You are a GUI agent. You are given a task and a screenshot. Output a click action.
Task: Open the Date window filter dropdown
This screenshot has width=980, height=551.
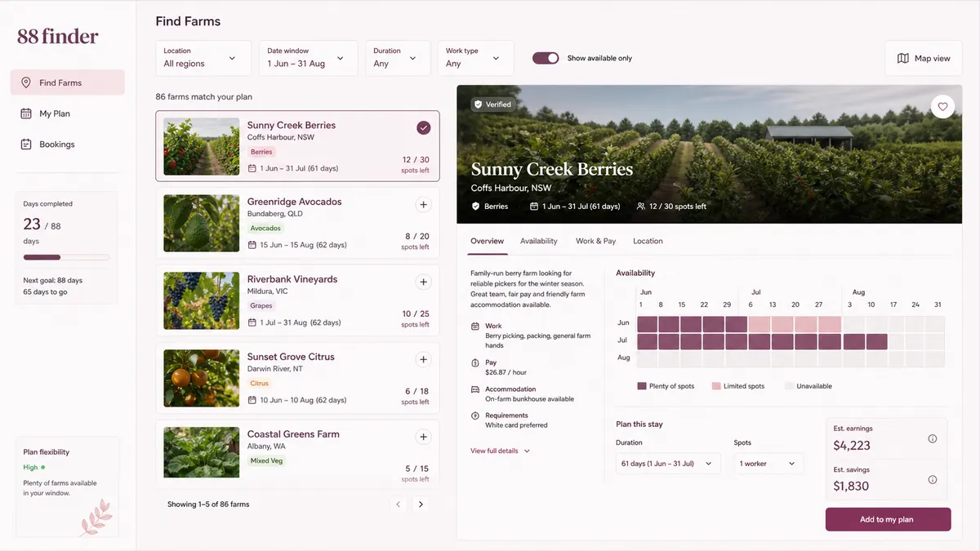click(308, 58)
